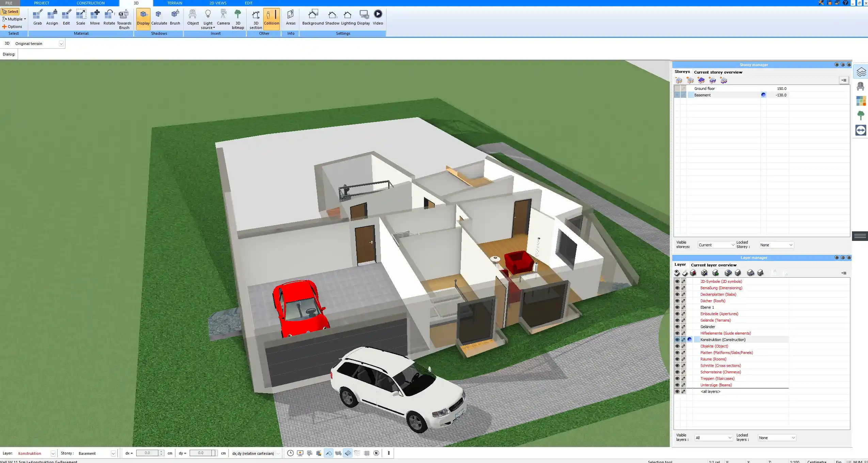Open the relative cartesian coordinate mode
Image resolution: width=868 pixels, height=463 pixels.
(x=256, y=453)
